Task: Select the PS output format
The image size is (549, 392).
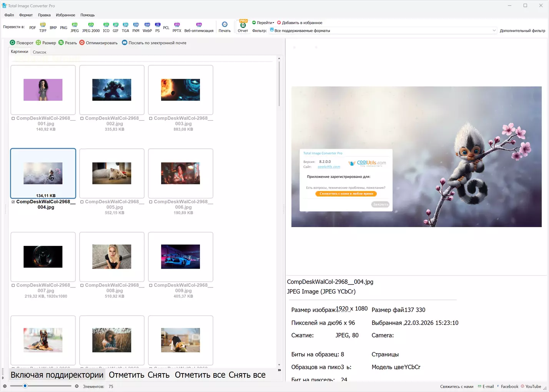Action: click(157, 28)
